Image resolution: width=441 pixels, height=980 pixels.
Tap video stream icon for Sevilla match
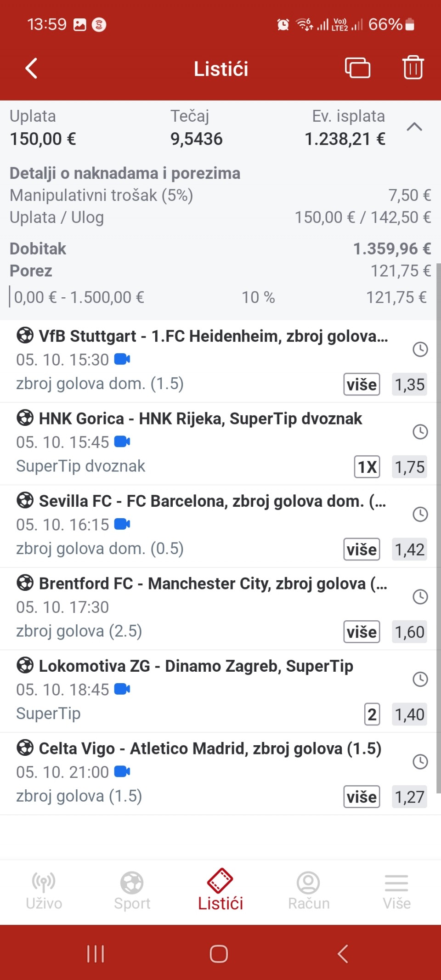tap(122, 524)
